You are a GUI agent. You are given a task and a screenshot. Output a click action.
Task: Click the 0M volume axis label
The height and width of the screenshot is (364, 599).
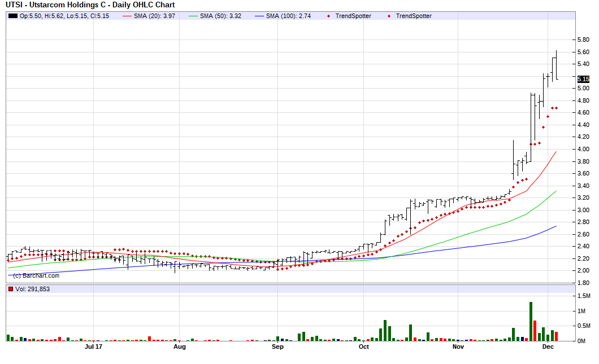[x=581, y=341]
